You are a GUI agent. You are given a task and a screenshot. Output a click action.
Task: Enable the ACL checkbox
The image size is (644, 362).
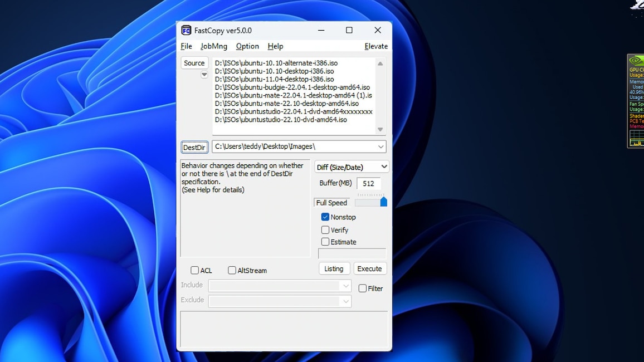click(x=194, y=270)
